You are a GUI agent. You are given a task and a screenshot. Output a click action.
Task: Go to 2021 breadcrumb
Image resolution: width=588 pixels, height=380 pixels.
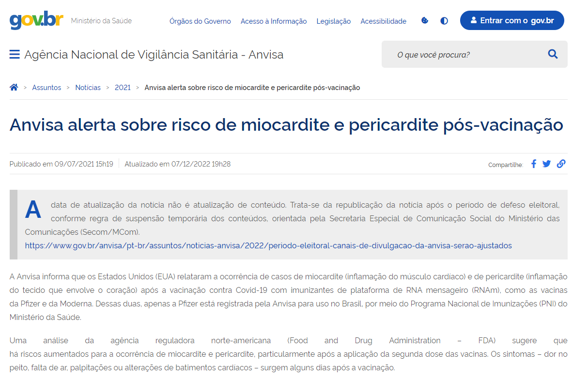tap(123, 88)
